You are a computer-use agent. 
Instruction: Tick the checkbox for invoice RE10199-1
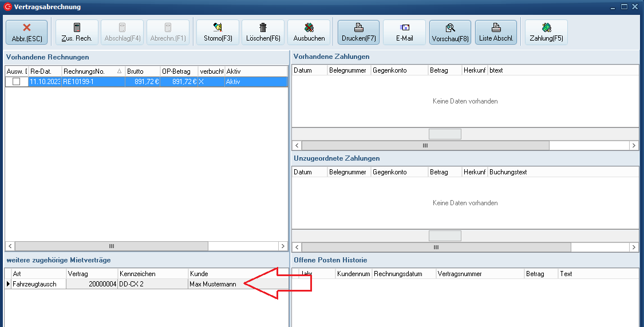click(x=17, y=82)
